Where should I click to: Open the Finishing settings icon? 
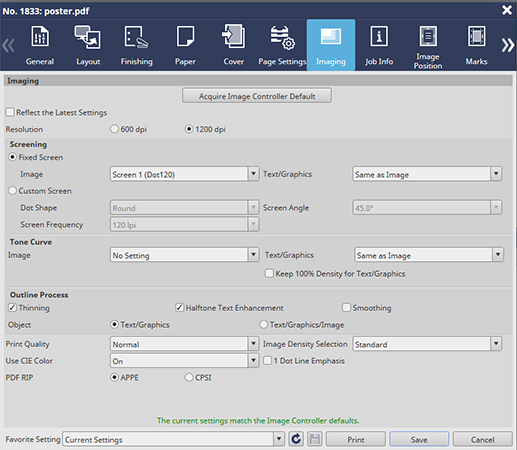coord(136,37)
